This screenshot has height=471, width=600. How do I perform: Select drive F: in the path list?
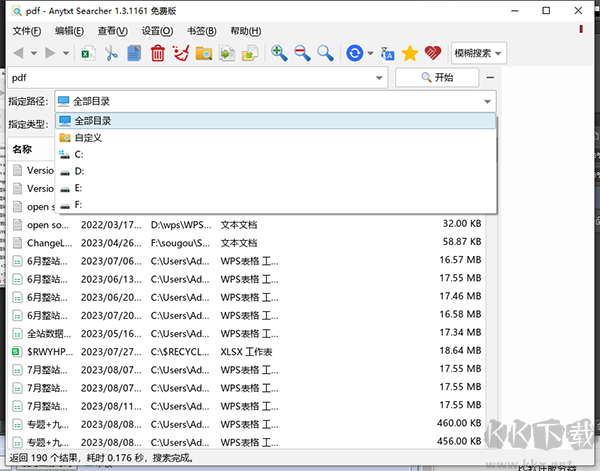pyautogui.click(x=276, y=205)
